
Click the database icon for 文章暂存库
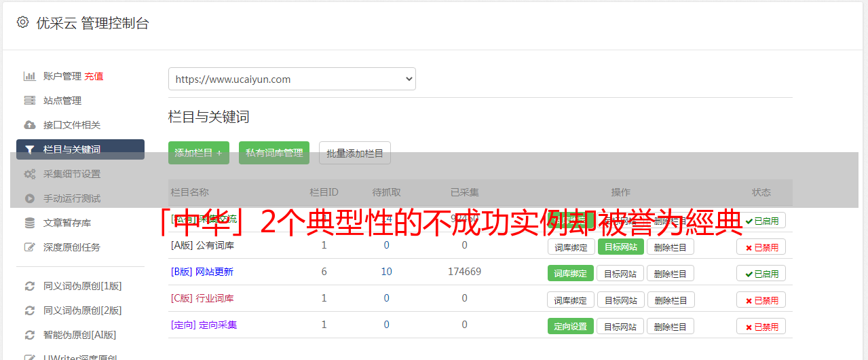pyautogui.click(x=29, y=223)
